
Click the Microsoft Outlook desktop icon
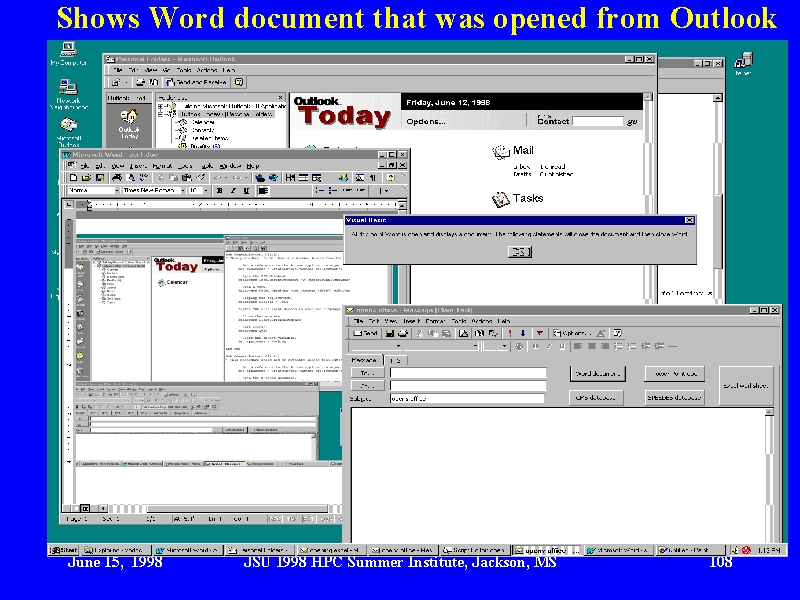coord(68,132)
